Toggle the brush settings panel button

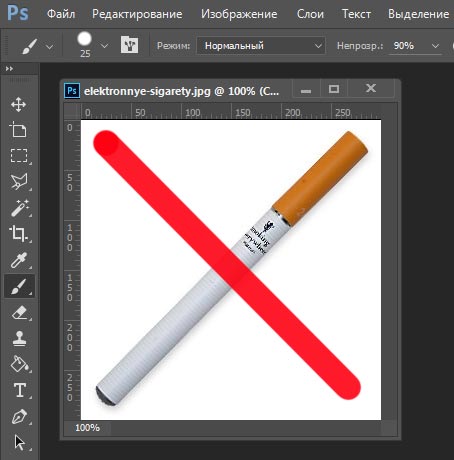tap(129, 45)
